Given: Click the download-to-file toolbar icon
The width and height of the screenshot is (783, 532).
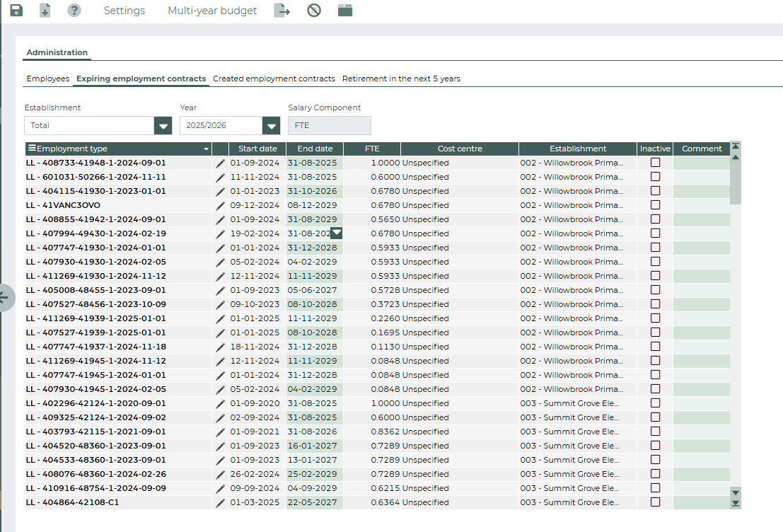Looking at the screenshot, I should tap(45, 10).
